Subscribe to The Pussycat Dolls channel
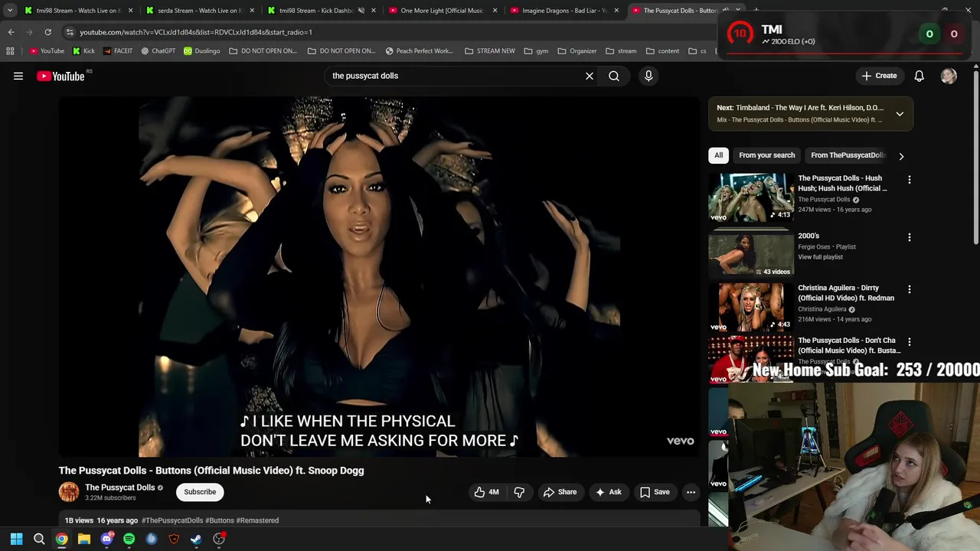Screen dimensions: 980x551 pyautogui.click(x=200, y=492)
